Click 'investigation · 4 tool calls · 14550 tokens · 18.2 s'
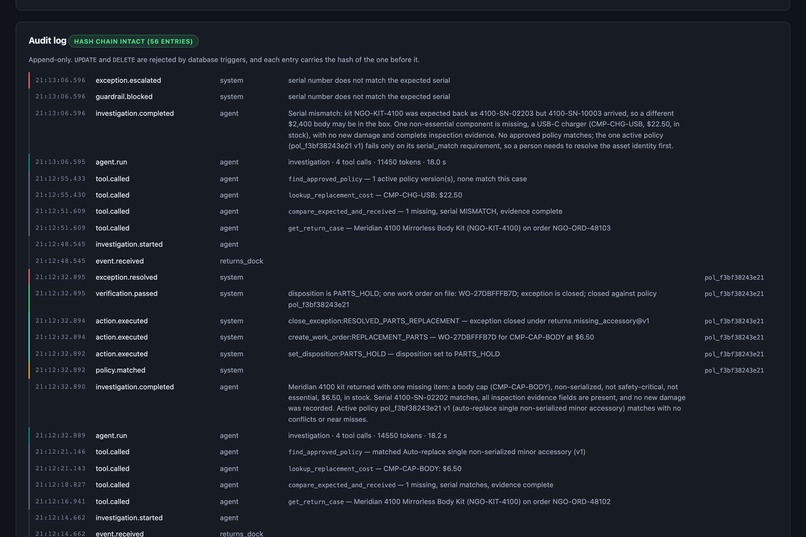 click(367, 435)
